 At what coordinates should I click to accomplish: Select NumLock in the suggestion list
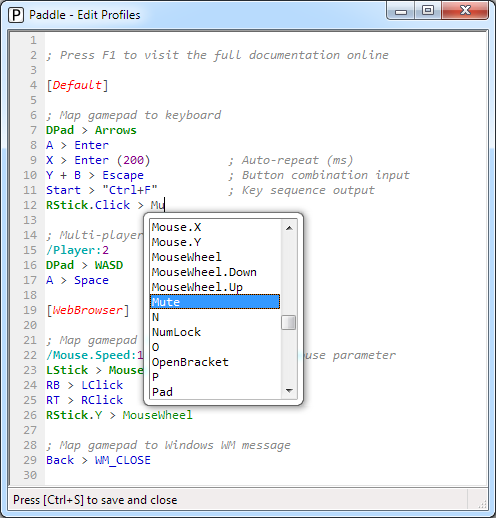215,332
